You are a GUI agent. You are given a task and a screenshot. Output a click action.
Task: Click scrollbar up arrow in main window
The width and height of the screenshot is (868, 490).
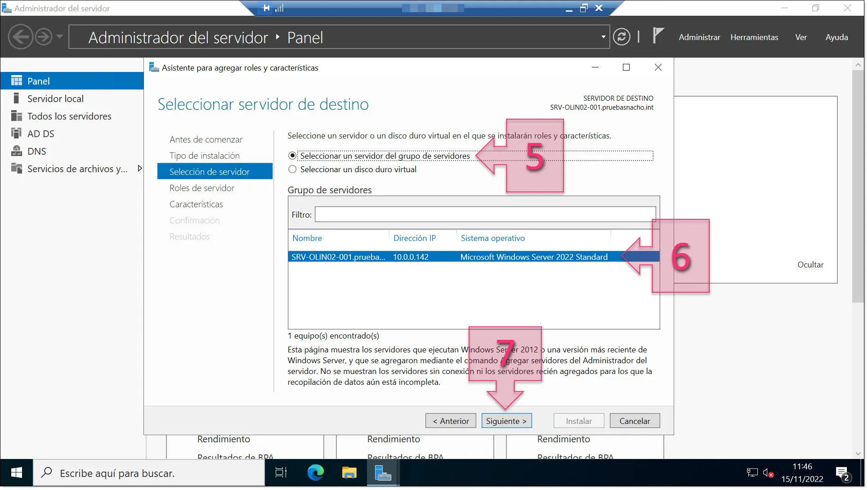click(858, 65)
